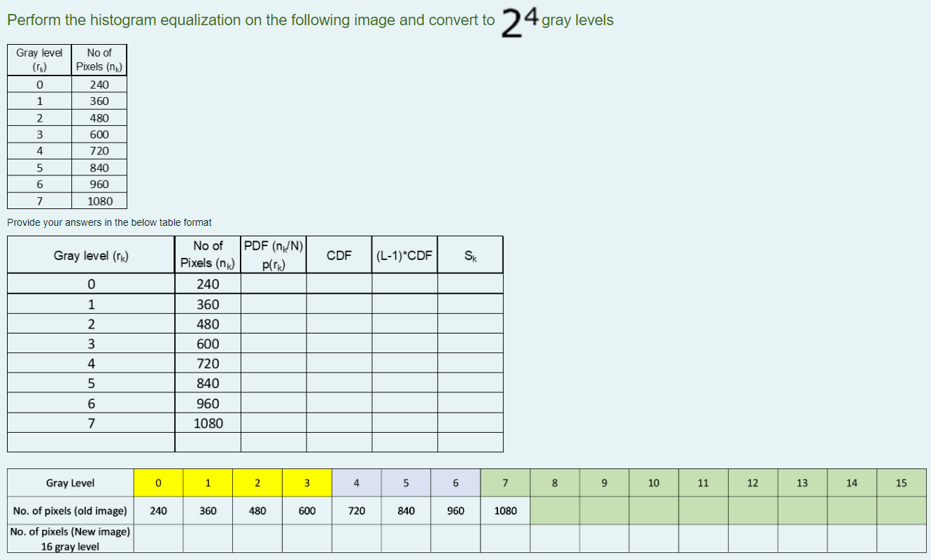This screenshot has height=560, width=931.
Task: Click the large "24" gray levels number
Action: point(520,23)
